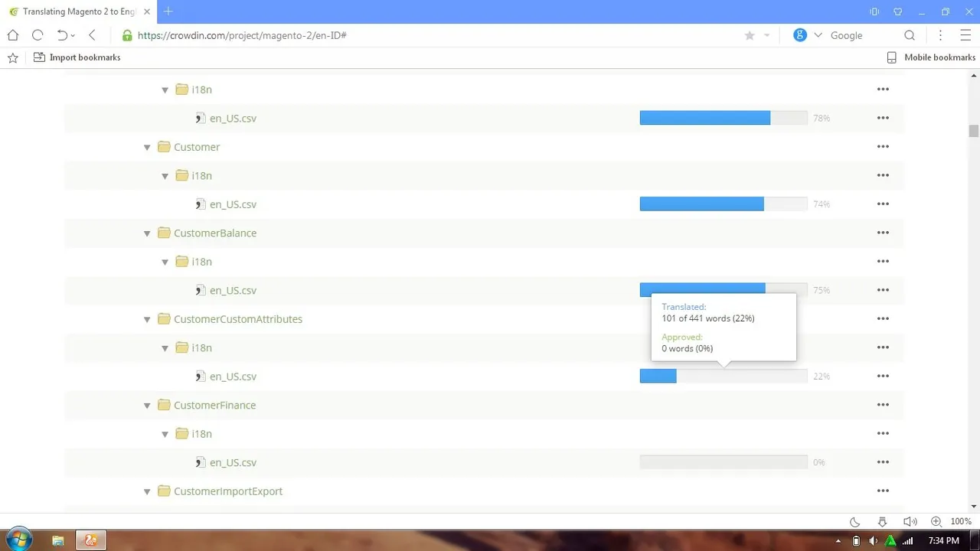Collapse the CustomerCustomAttributes folder
The width and height of the screenshot is (980, 551).
[x=147, y=319]
